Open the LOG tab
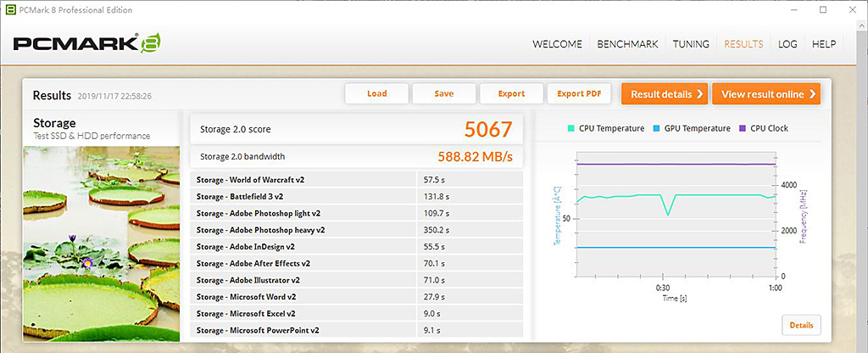Screen dimensions: 868x353 click(x=787, y=44)
